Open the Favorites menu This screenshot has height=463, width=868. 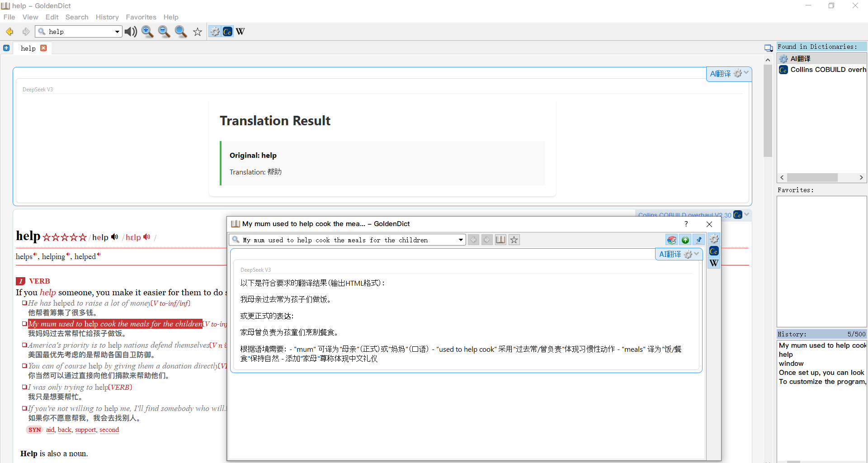[x=141, y=17]
